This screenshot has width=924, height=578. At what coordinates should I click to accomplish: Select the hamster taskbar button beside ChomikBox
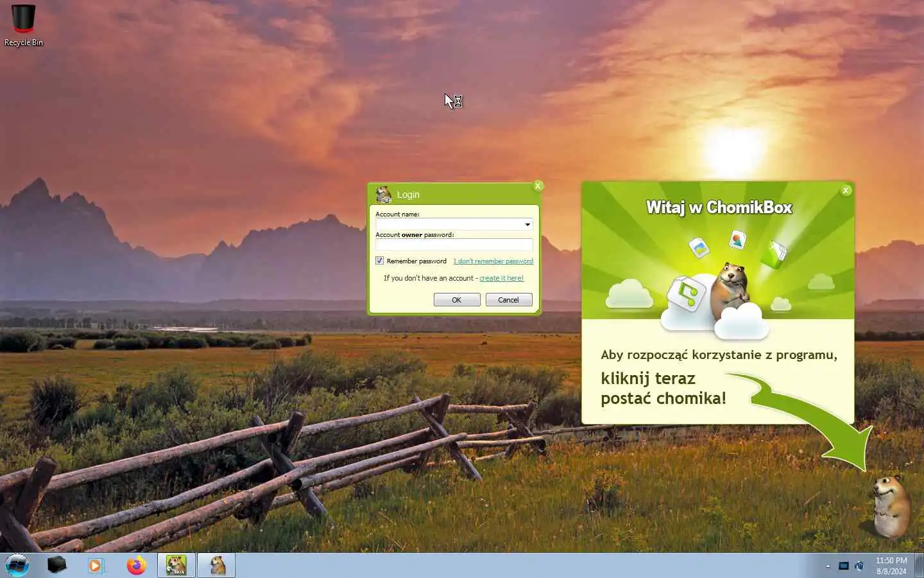[216, 565]
